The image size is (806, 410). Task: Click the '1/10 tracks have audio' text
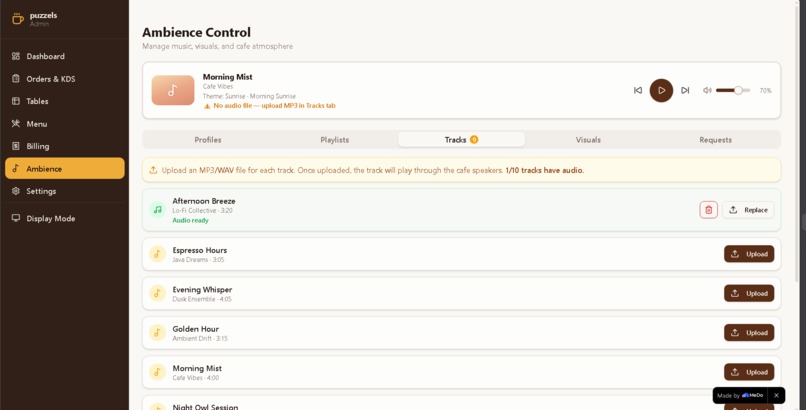pos(544,170)
